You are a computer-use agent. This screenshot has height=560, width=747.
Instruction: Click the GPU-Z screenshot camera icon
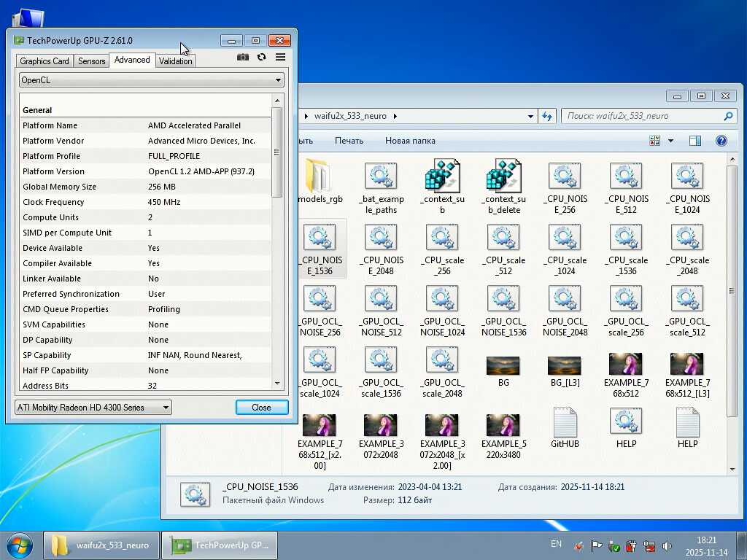tap(243, 57)
